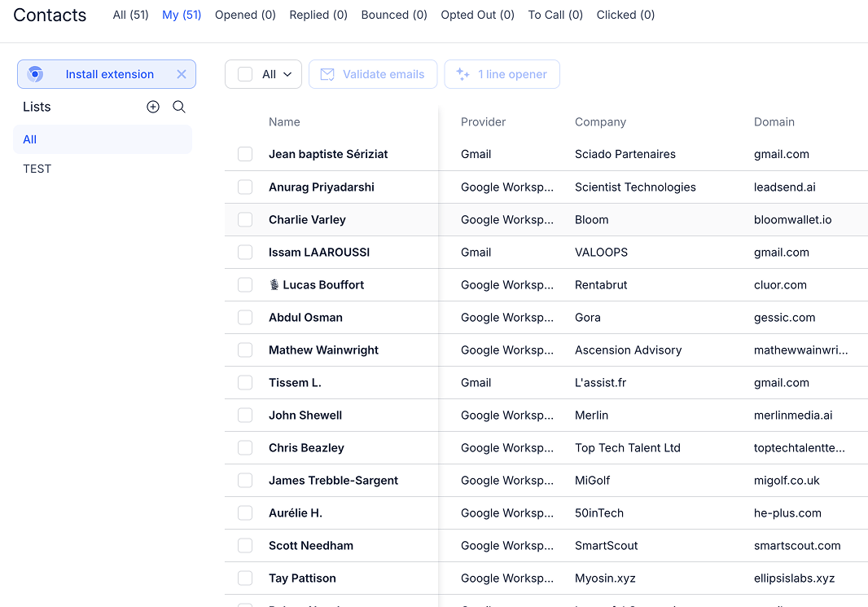This screenshot has width=868, height=607.
Task: Select James Trebble-Sargent checkbox
Action: (245, 480)
